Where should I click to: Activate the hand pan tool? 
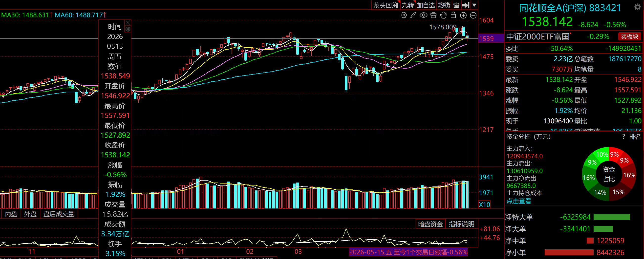tap(443, 15)
